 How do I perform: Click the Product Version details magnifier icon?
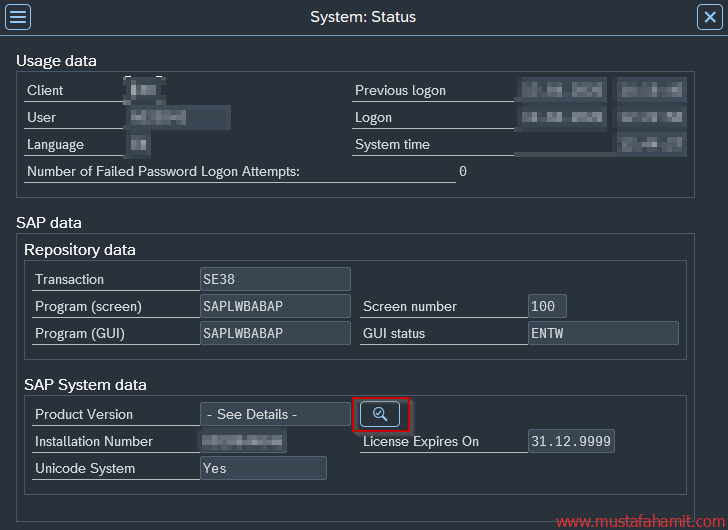380,414
